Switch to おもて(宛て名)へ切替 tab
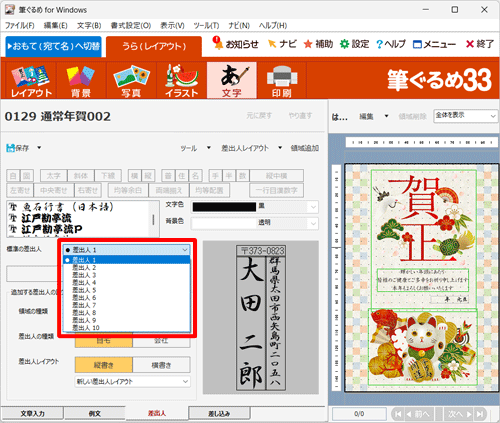This screenshot has height=423, width=500. tap(53, 46)
